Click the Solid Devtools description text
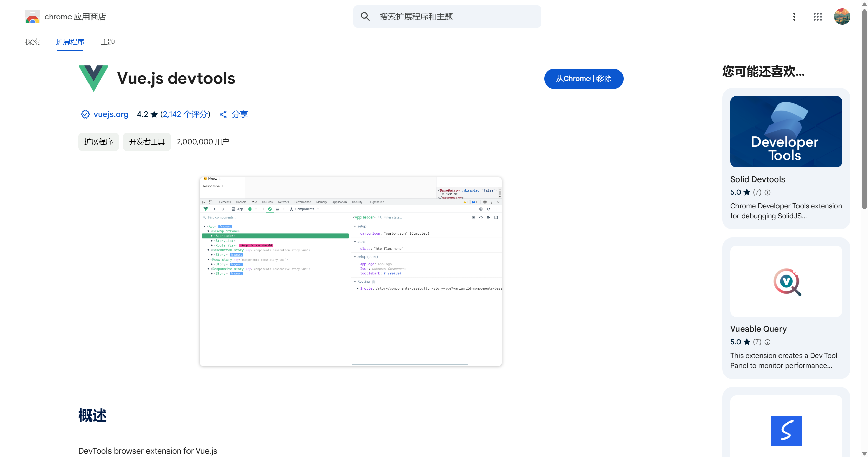Screen dimensions: 868x457 (786, 211)
